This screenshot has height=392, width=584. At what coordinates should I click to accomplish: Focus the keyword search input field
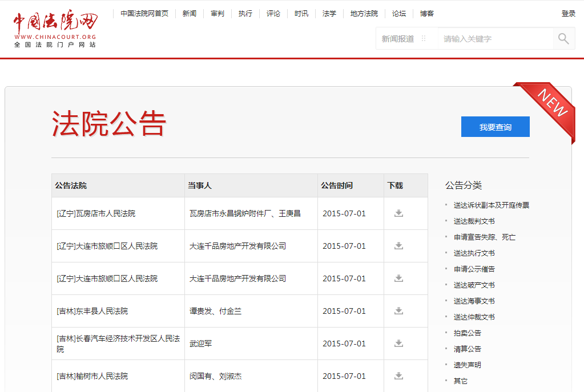pyautogui.click(x=496, y=39)
